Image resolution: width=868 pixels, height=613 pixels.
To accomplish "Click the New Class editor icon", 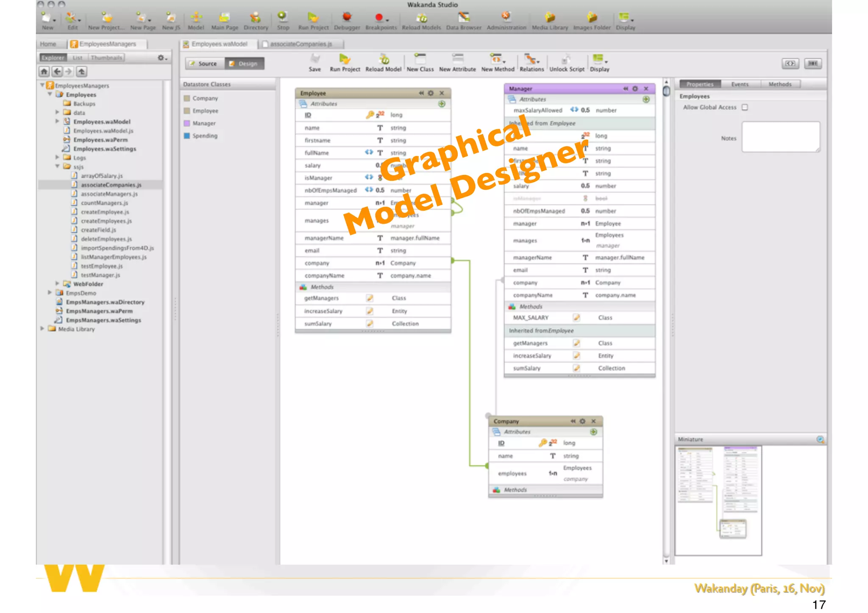I will (420, 59).
